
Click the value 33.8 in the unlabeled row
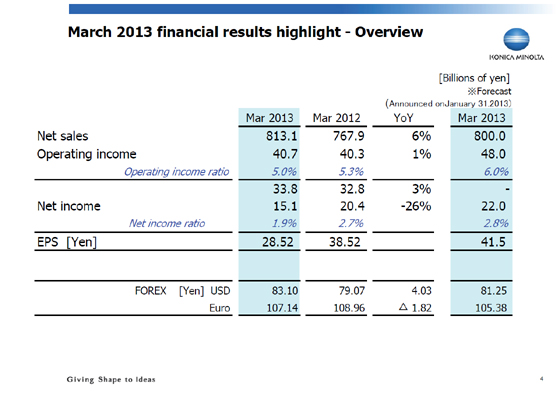[285, 189]
